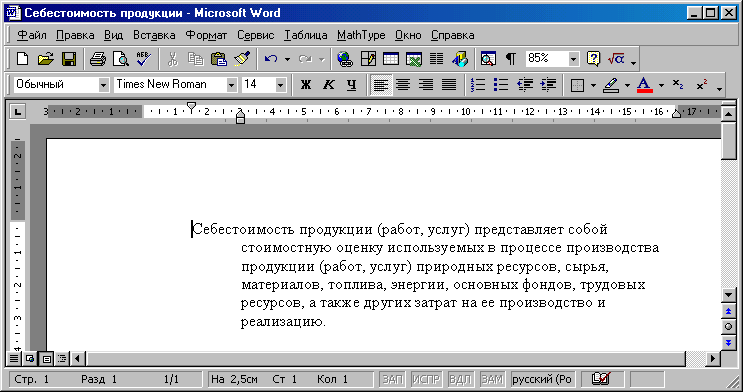This screenshot has width=743, height=392.
Task: Paste from clipboard icon
Action: [218, 59]
